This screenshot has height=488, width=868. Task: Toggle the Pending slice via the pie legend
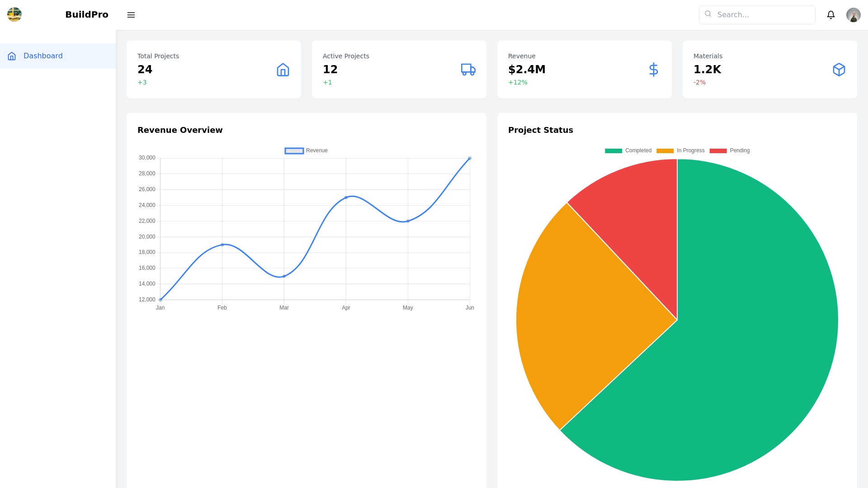730,150
